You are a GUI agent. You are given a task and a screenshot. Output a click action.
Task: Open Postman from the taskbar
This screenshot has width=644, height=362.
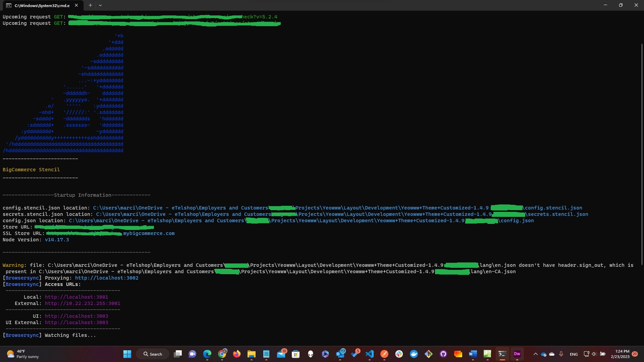384,354
